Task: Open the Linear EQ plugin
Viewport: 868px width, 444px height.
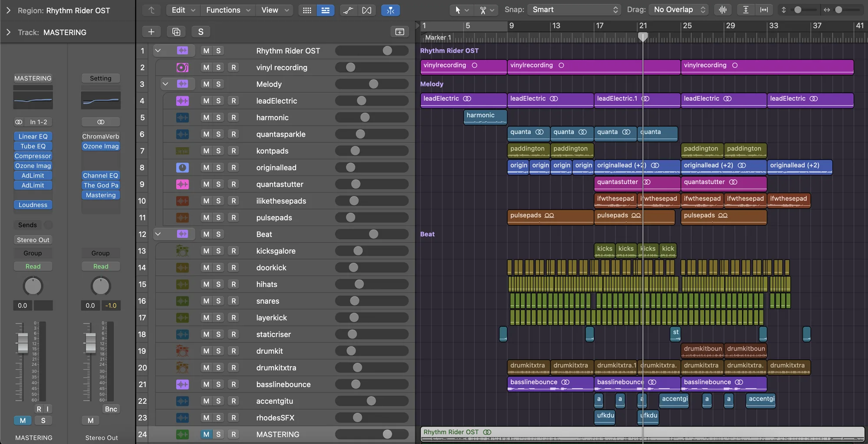Action: 33,136
